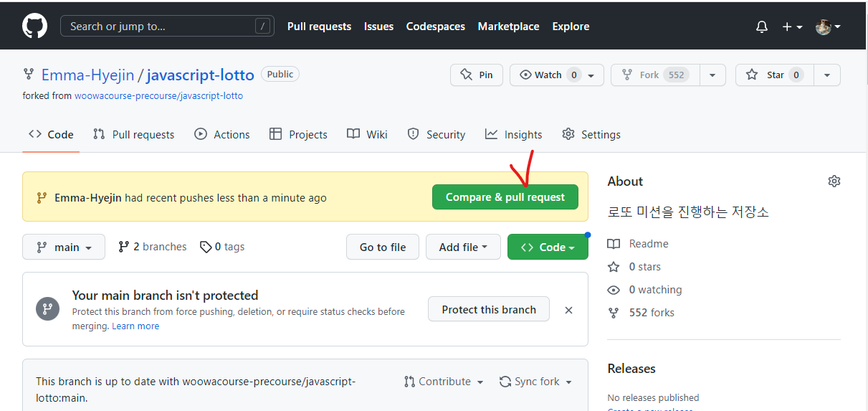Switch to the Insights tab
The width and height of the screenshot is (868, 411).
pos(514,134)
